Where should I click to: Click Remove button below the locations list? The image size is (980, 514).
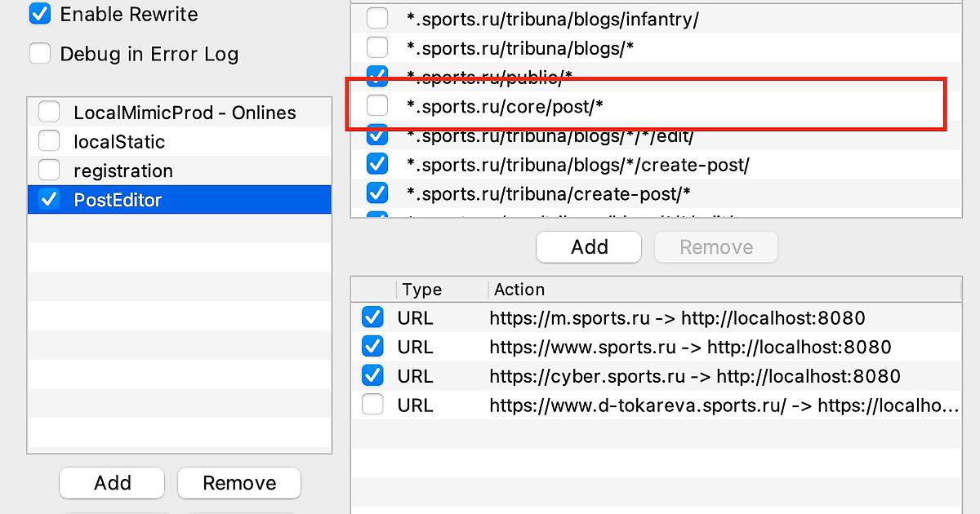click(x=715, y=247)
